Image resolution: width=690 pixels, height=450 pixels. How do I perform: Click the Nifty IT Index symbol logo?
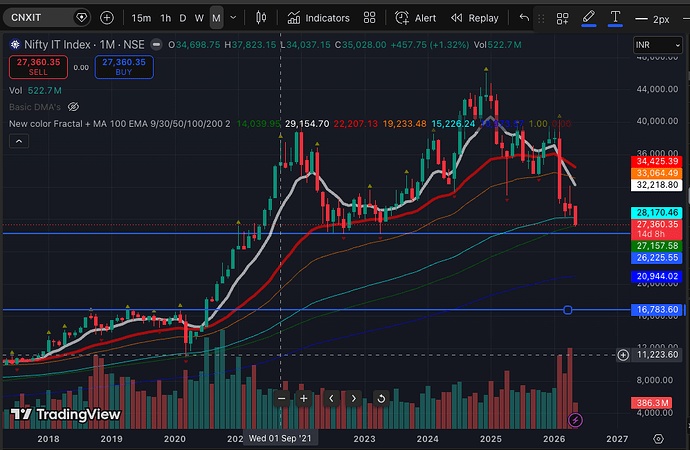[15, 44]
